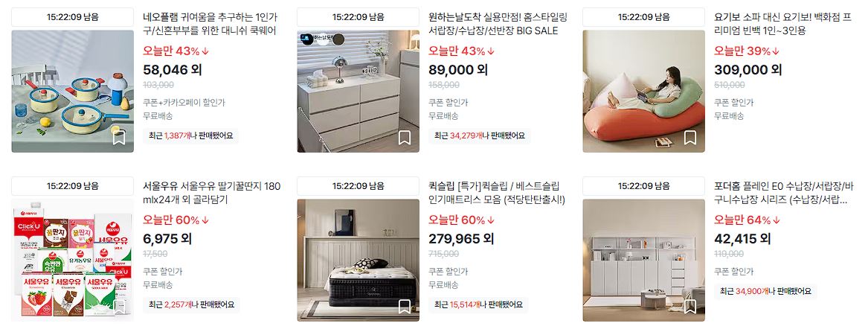
Task: Open the Seoul Milk assortment thumbnail
Action: tap(72, 260)
